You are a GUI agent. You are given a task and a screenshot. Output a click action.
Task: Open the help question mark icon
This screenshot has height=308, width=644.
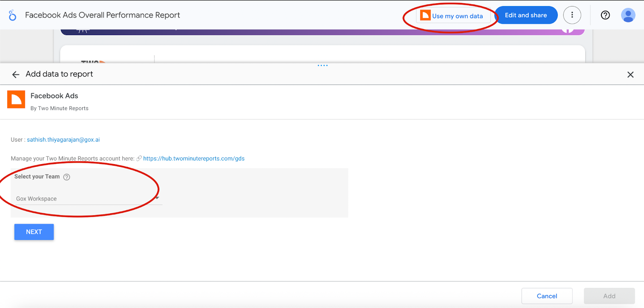tap(605, 15)
